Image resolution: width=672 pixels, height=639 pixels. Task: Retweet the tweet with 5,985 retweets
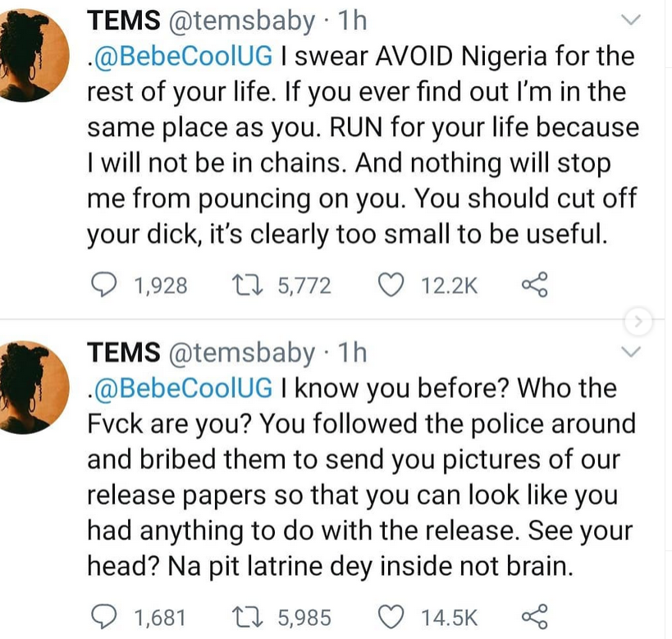245,616
